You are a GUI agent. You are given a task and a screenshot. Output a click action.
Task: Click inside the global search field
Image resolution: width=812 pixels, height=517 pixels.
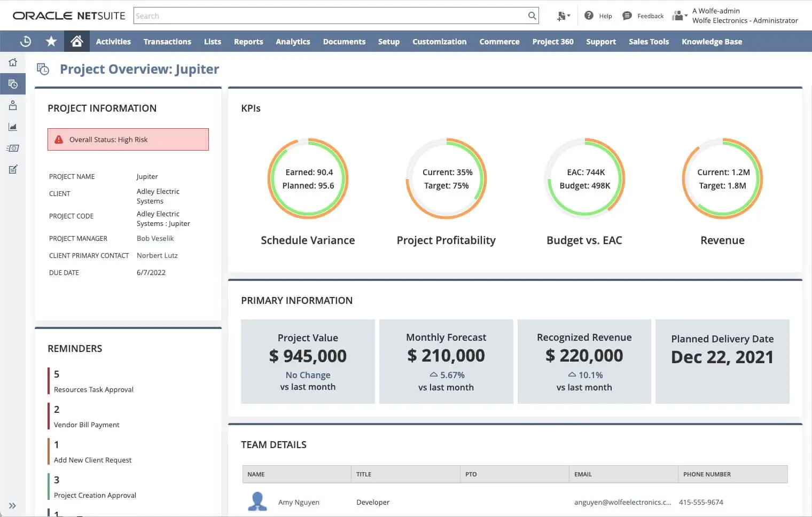[x=321, y=15]
